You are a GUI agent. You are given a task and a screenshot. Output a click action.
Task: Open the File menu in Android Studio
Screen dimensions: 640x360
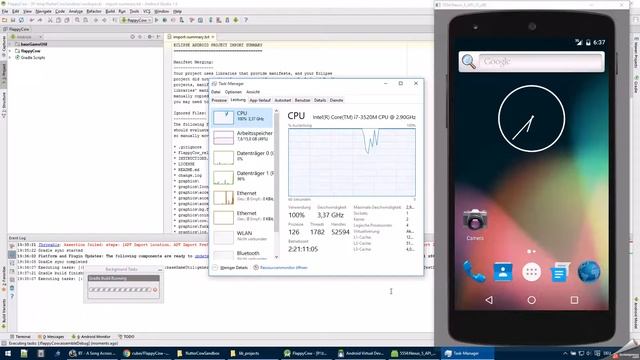point(5,11)
